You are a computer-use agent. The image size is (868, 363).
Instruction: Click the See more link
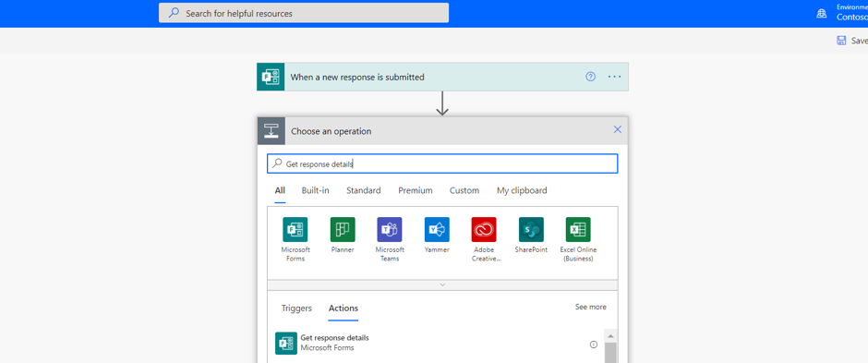click(x=591, y=307)
